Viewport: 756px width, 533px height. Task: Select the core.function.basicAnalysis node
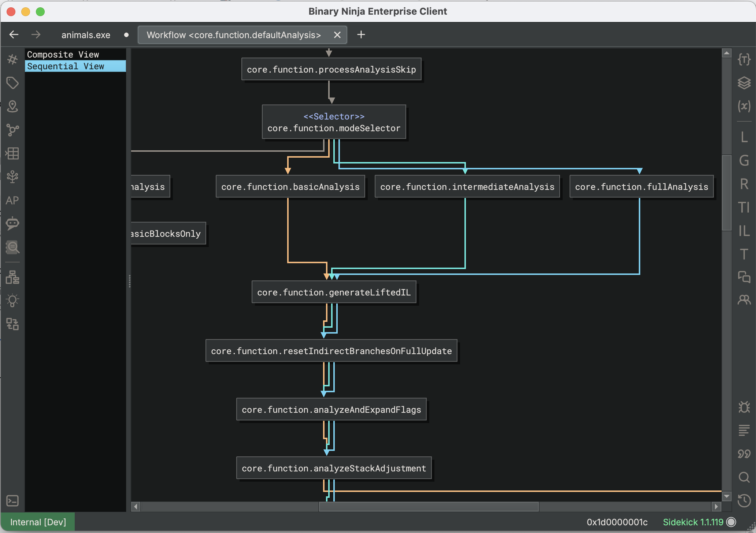(290, 187)
